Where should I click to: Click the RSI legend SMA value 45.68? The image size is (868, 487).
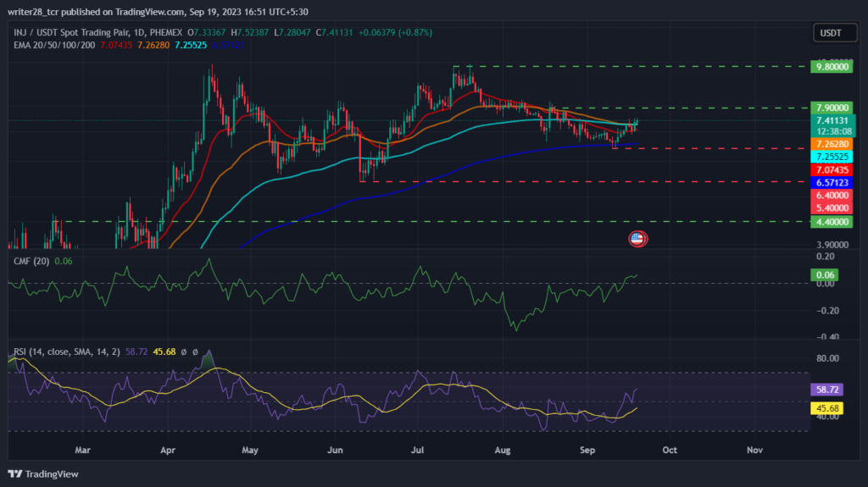pos(164,352)
